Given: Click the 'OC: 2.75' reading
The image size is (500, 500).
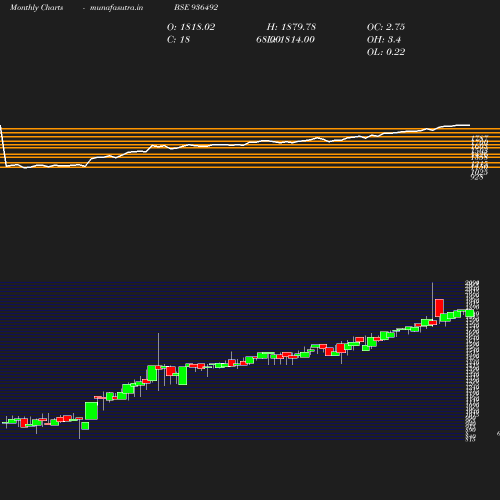Looking at the screenshot, I should point(386,27).
